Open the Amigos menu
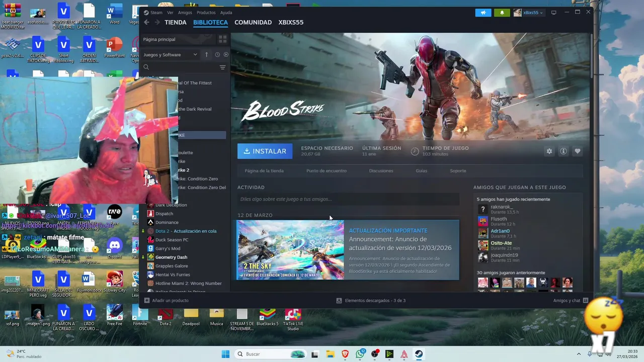Image resolution: width=644 pixels, height=362 pixels. click(185, 13)
